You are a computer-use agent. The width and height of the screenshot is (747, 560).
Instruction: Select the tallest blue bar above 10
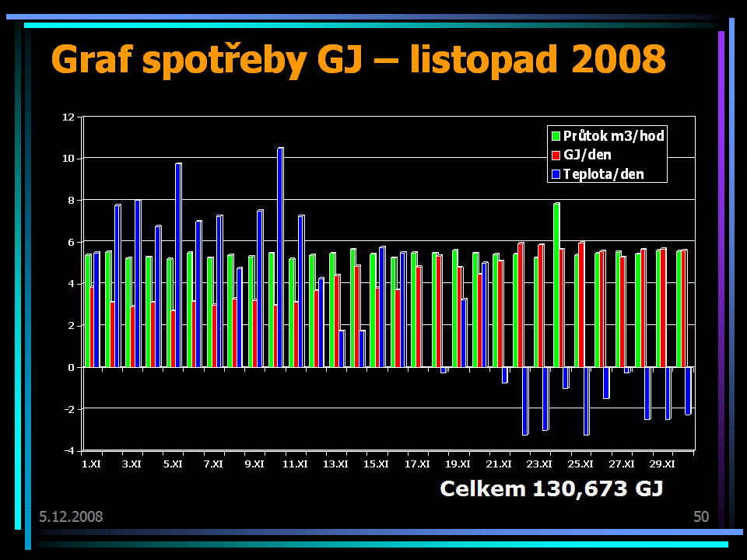tap(280, 257)
